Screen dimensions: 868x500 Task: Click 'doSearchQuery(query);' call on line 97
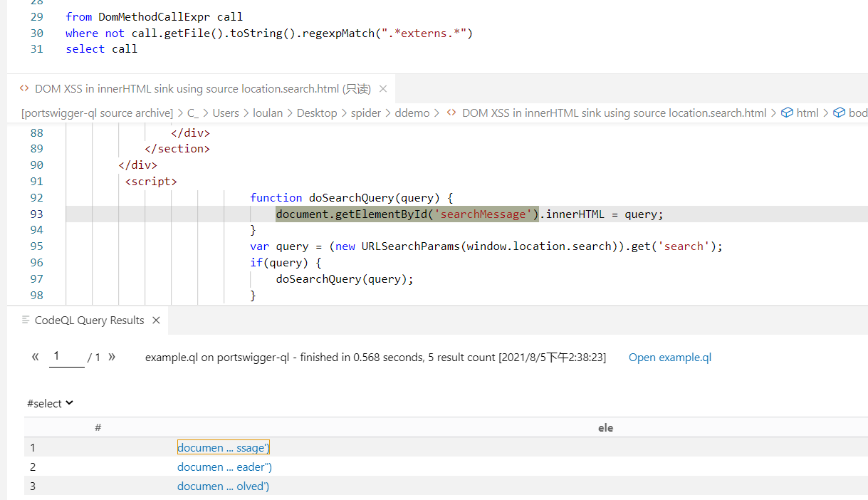[x=345, y=279]
